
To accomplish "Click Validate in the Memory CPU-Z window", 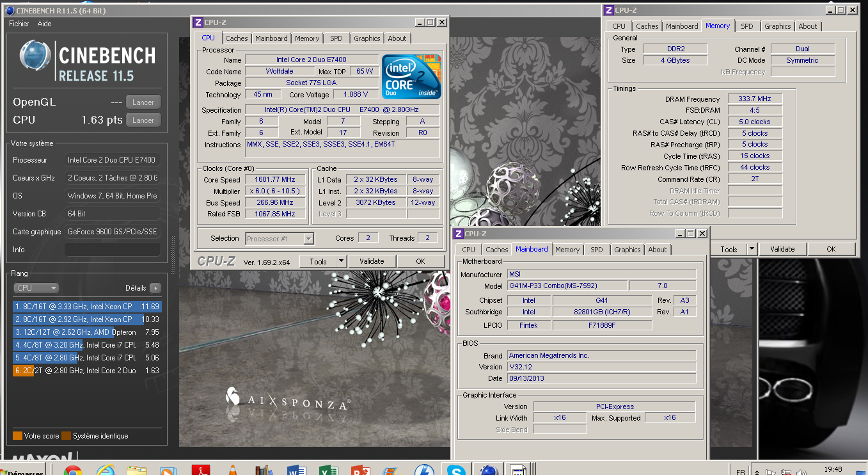I will tap(782, 249).
